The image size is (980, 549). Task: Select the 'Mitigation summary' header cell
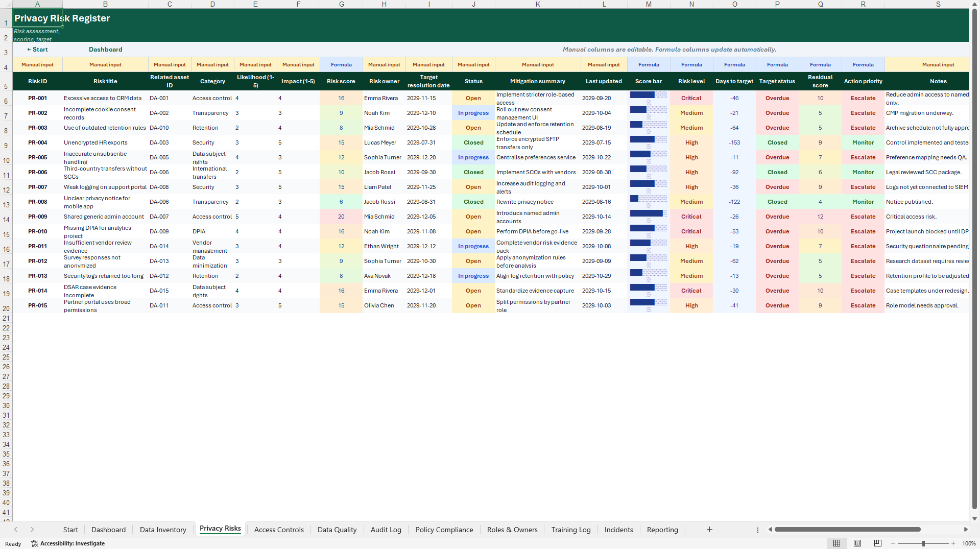point(538,81)
